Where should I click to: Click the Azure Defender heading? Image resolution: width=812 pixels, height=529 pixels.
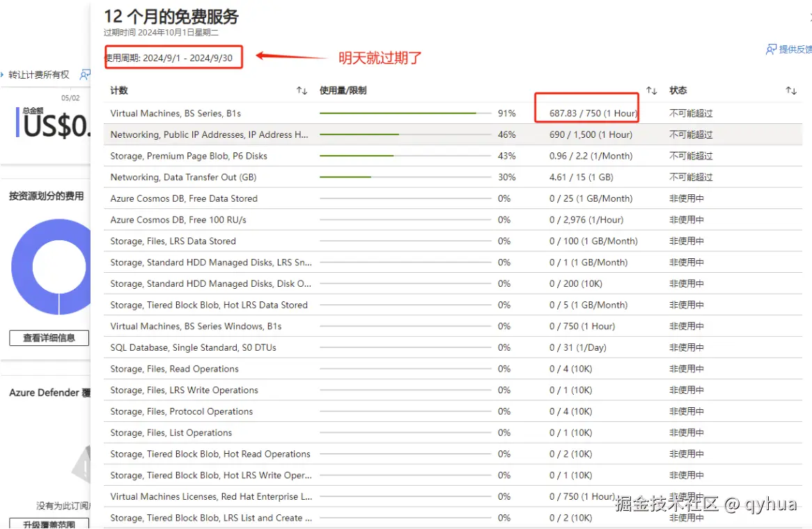[49, 393]
